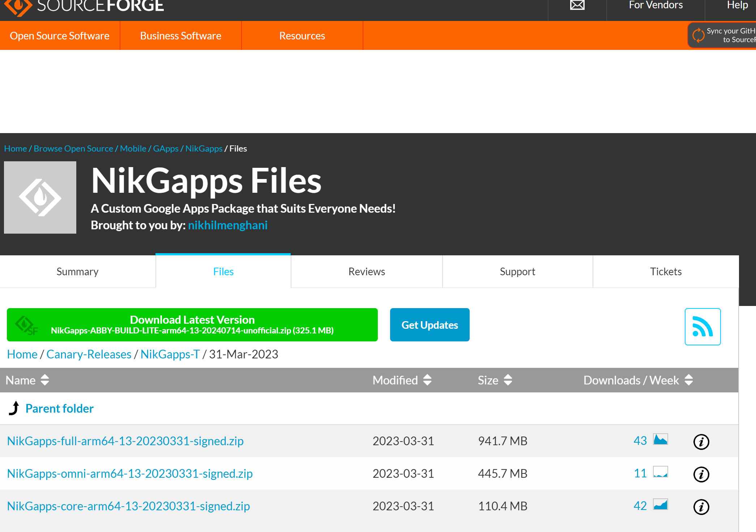Viewport: 756px width, 532px height.
Task: Click the Get Updates button
Action: point(430,325)
